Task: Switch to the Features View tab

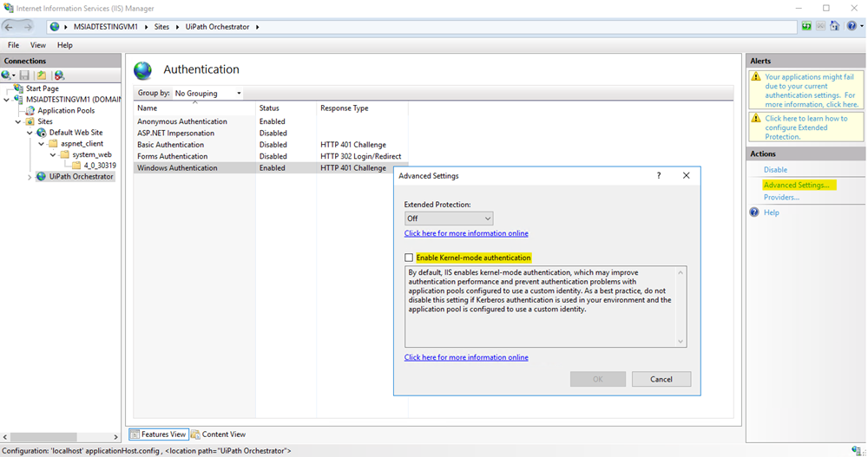Action: click(158, 434)
